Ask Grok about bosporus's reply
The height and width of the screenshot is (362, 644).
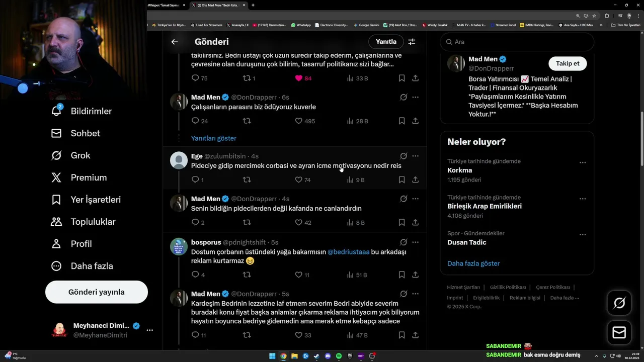[404, 242]
